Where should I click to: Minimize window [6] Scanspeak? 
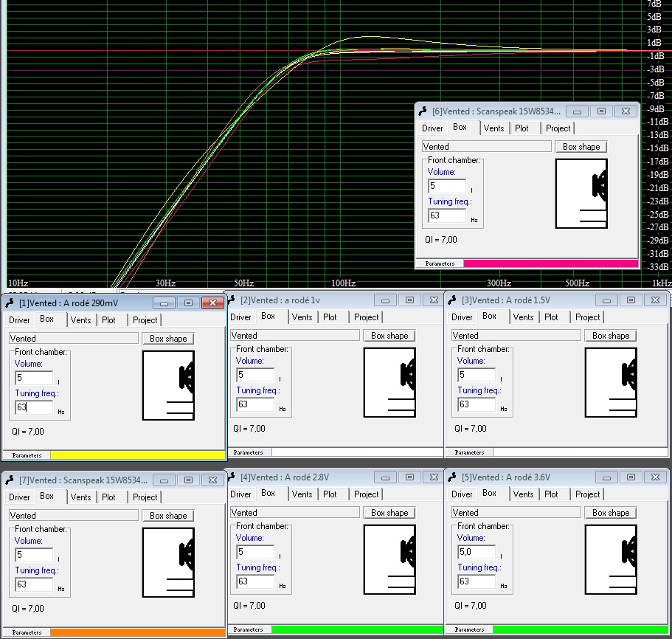tap(576, 111)
